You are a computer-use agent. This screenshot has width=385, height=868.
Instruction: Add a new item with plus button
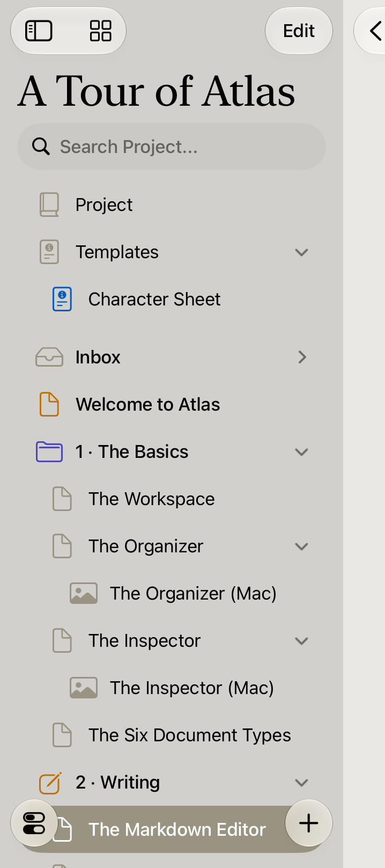pos(309,823)
